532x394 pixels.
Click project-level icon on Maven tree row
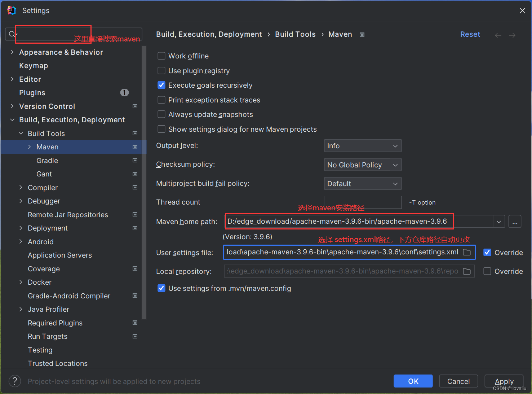[x=135, y=147]
